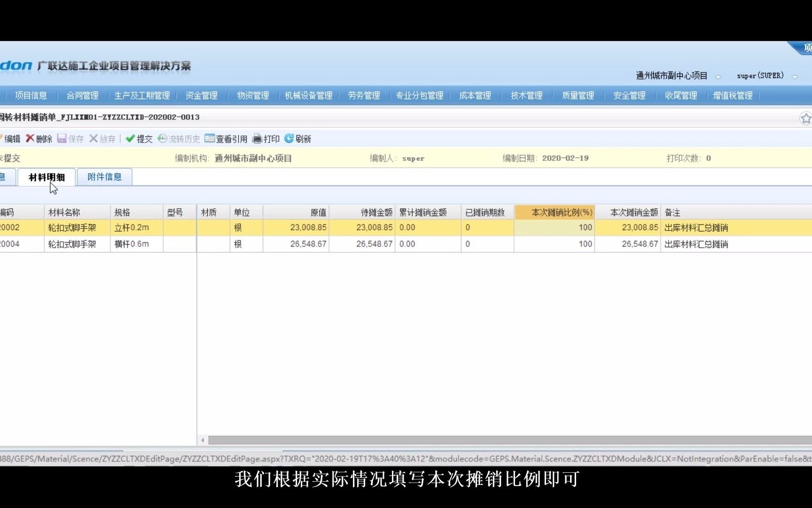Open the 质量管理 menu
812x508 pixels.
point(578,95)
